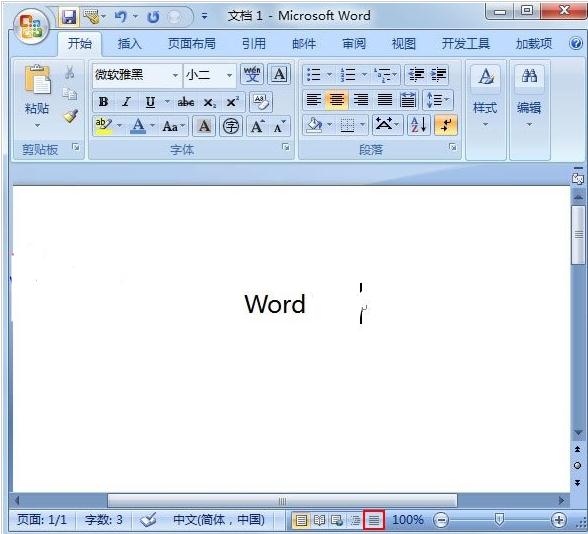
Task: Sort text with the A-Z icon
Action: click(418, 124)
